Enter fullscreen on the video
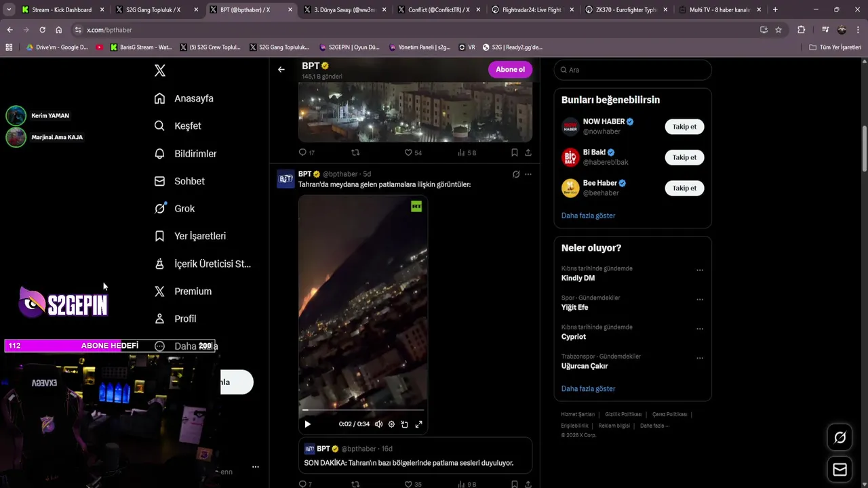 (x=418, y=424)
